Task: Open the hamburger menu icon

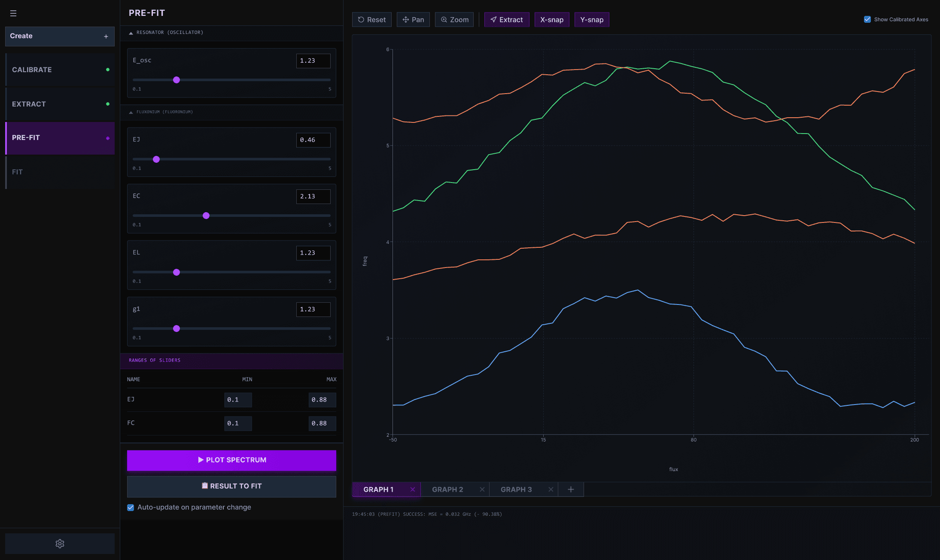Action: (x=13, y=13)
